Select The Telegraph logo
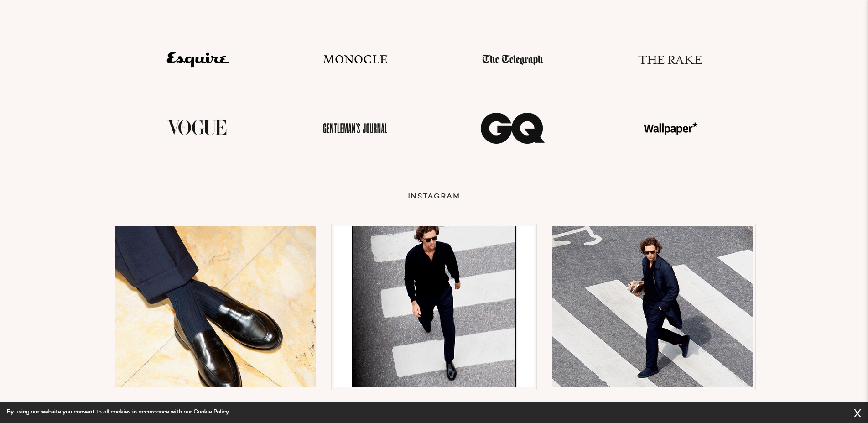This screenshot has width=868, height=423. click(513, 59)
